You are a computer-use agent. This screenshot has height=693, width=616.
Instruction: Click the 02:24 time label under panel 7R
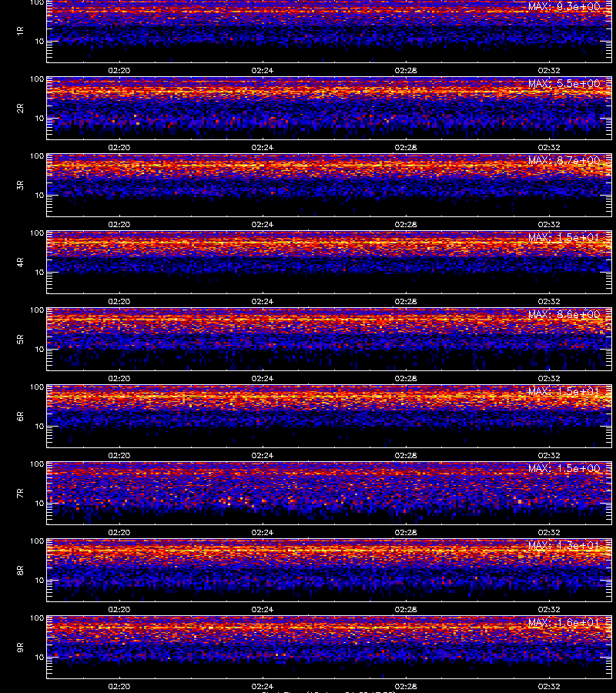coord(263,532)
